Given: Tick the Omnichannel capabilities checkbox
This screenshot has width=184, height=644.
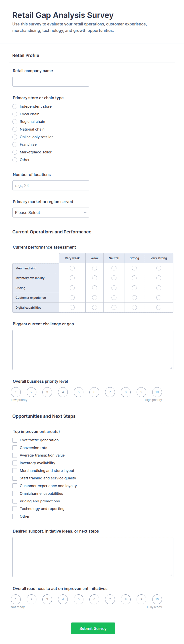Looking at the screenshot, I should pos(15,494).
